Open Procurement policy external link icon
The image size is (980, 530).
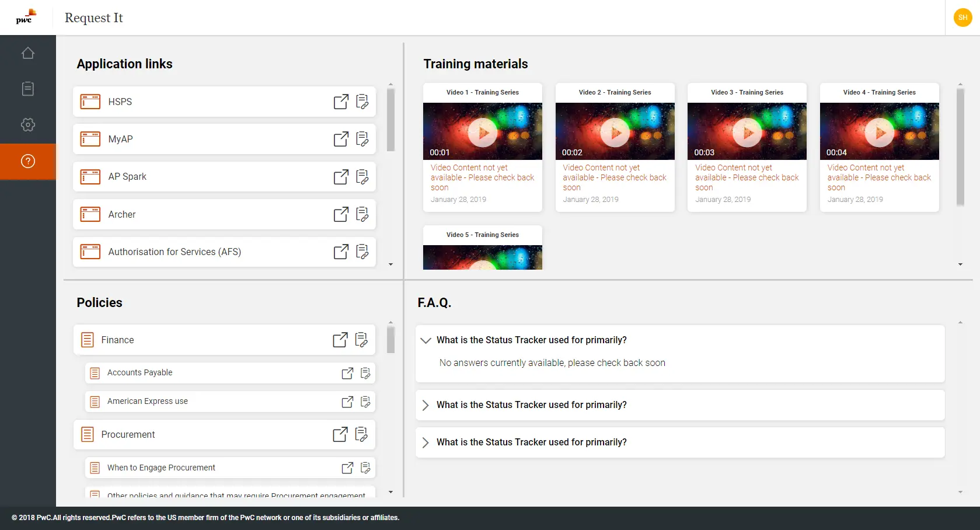click(340, 434)
